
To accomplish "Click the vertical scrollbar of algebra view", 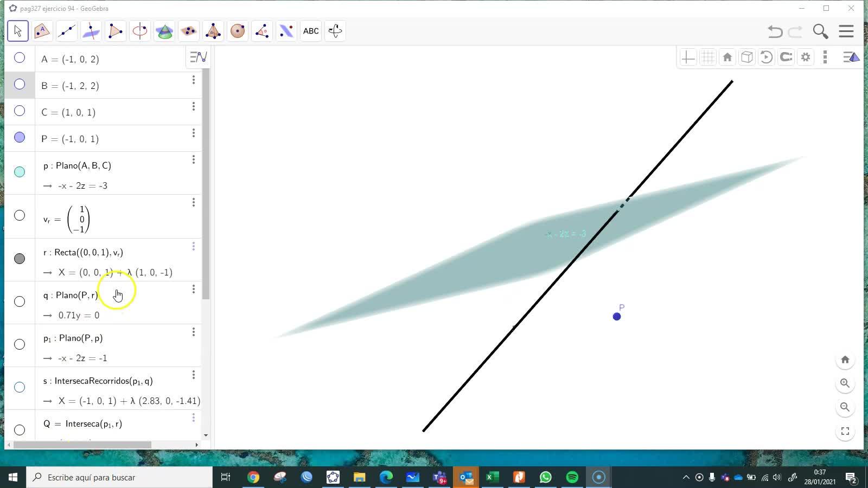I will click(x=206, y=184).
